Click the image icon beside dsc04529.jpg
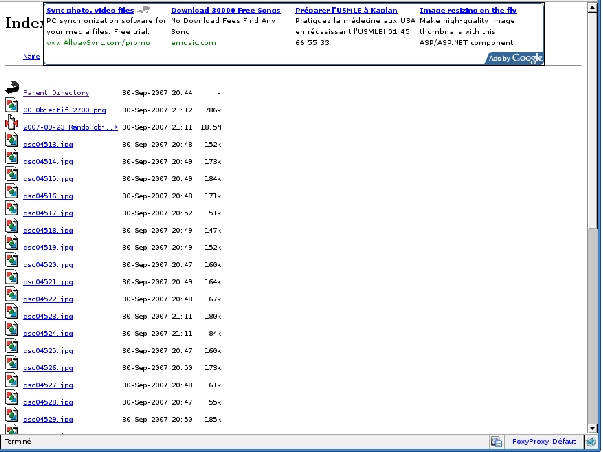 12,414
